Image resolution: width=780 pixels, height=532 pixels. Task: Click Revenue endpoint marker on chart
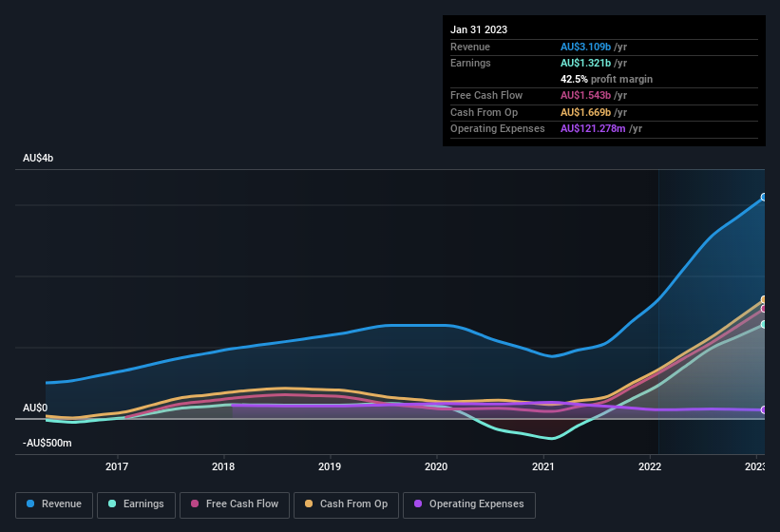764,198
